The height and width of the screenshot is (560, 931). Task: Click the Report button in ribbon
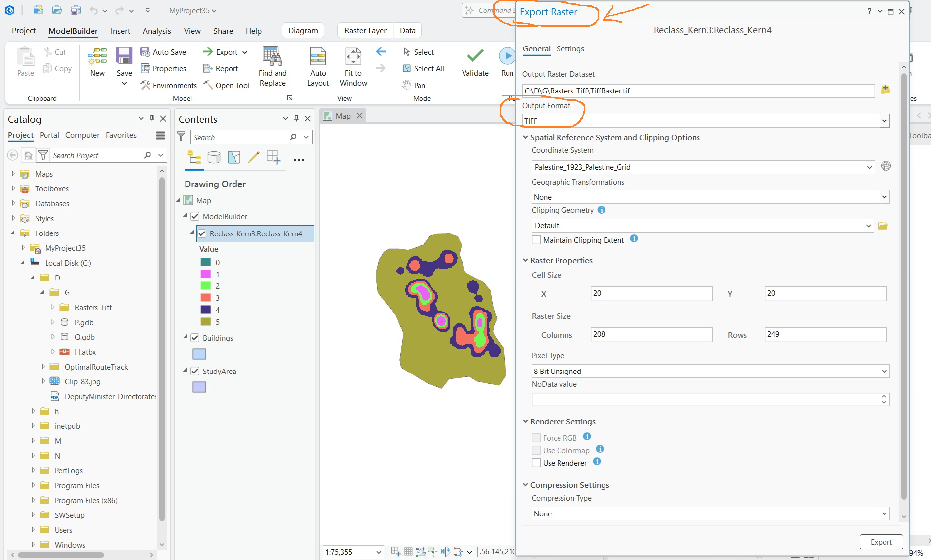pyautogui.click(x=221, y=68)
